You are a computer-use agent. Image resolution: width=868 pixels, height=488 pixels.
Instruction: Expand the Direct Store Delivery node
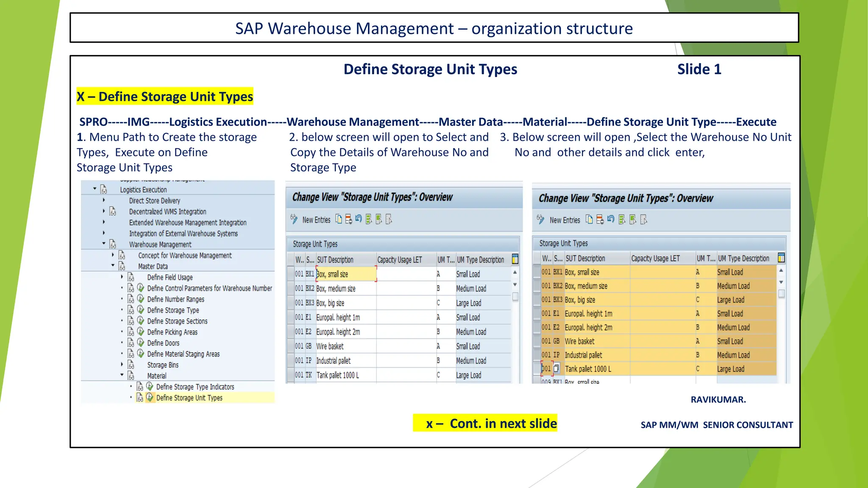[104, 200]
